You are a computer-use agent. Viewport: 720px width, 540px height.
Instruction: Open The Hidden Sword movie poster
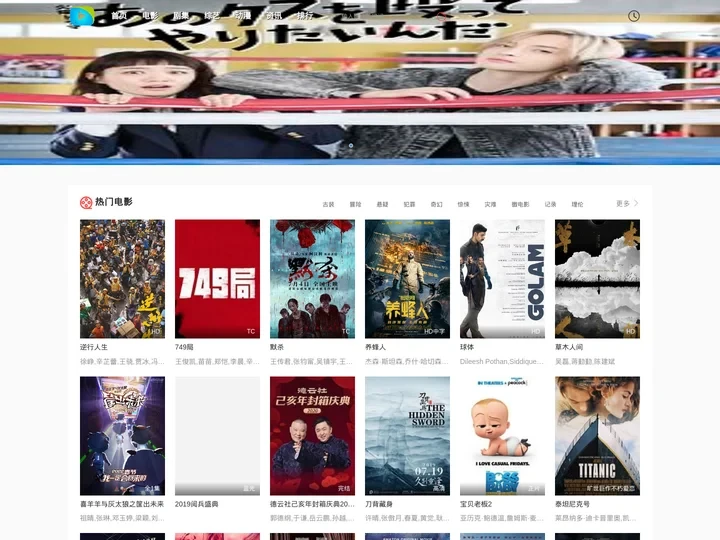(407, 436)
